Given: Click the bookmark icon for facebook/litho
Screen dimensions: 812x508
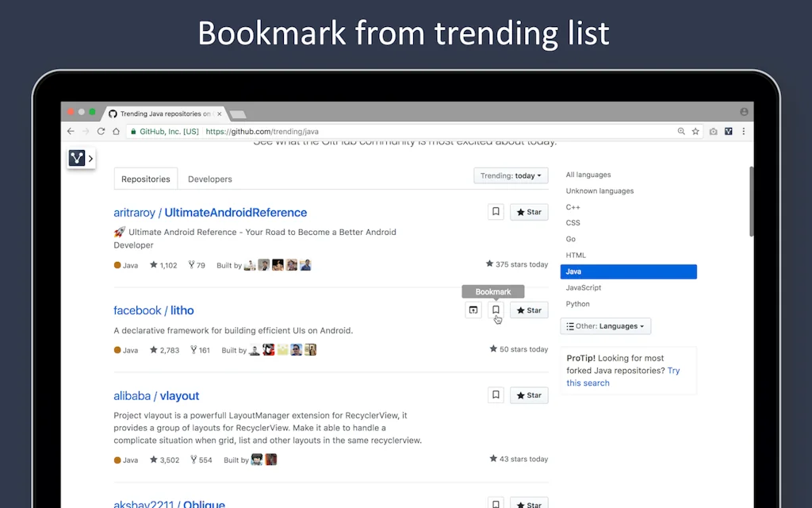Looking at the screenshot, I should 496,310.
